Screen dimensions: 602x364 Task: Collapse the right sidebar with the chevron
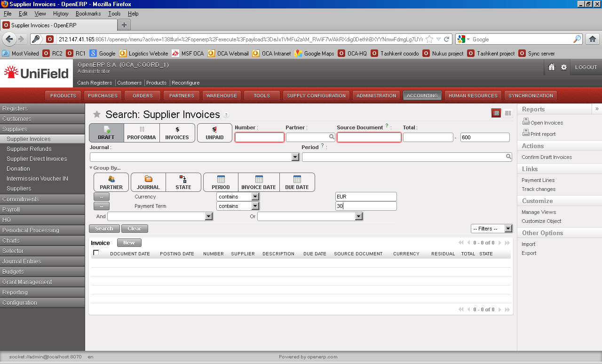(597, 109)
